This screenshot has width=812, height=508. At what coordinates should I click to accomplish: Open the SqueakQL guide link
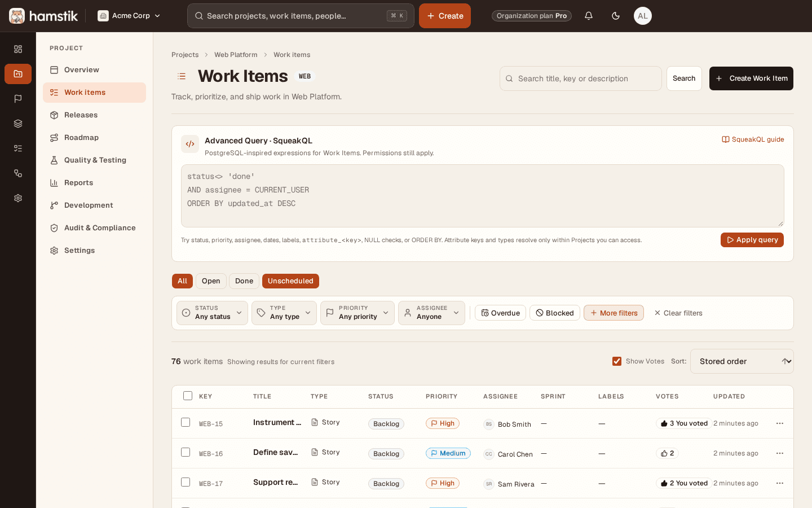753,139
